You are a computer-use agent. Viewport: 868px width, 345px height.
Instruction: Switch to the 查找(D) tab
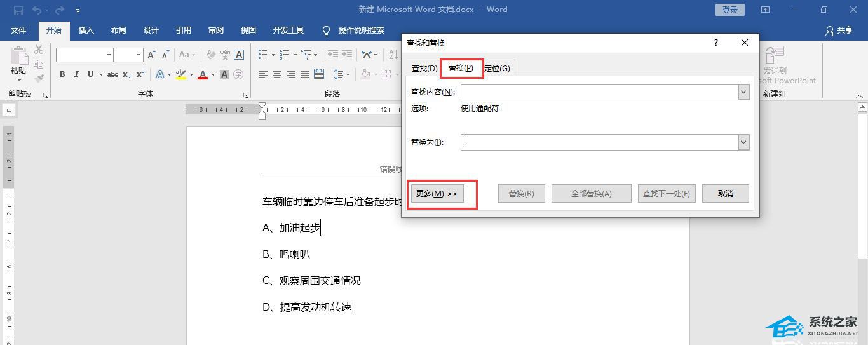(424, 68)
